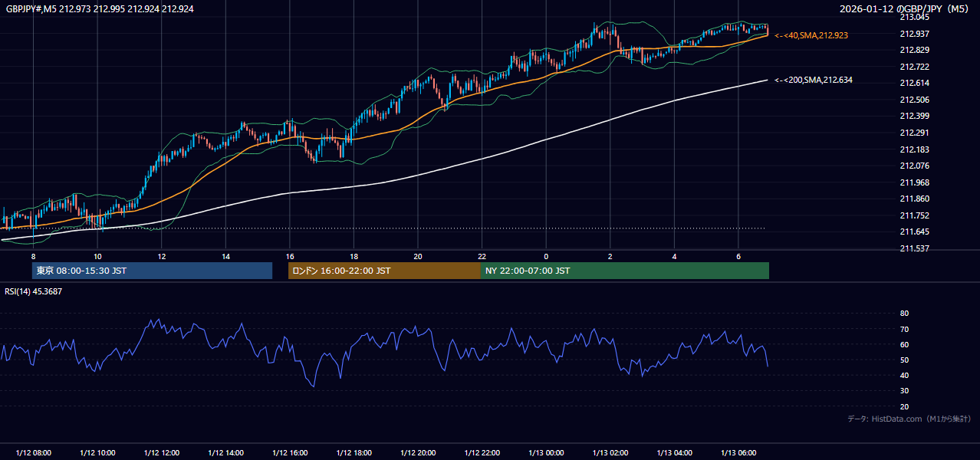This screenshot has height=460, width=980.
Task: Click RSI scale value 70
Action: 904,329
